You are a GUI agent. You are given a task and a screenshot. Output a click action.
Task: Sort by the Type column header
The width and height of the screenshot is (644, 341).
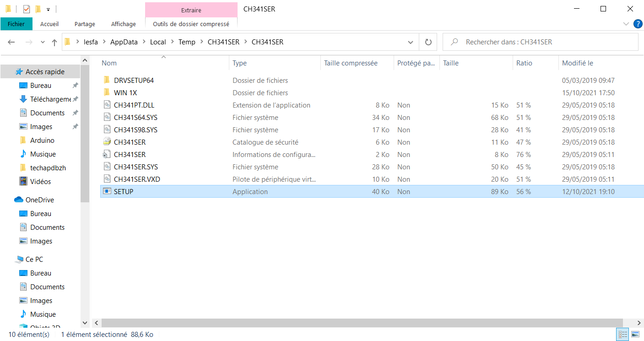tap(275, 63)
